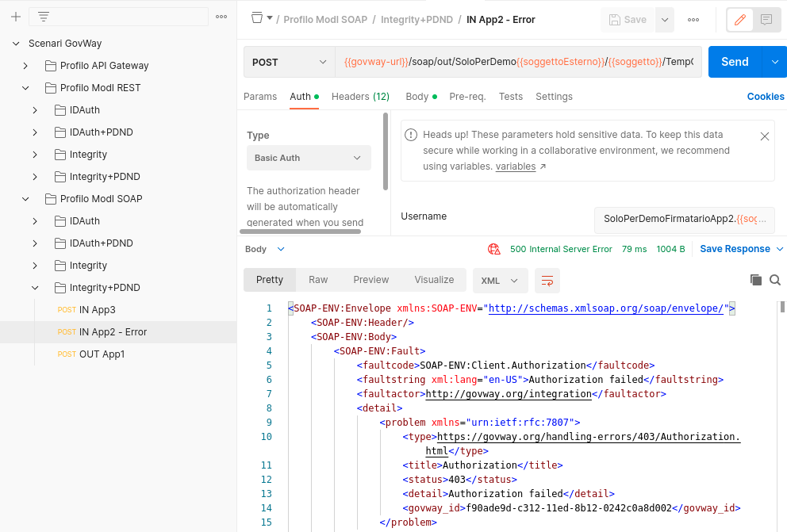
Task: Click network globe warning icon
Action: pyautogui.click(x=494, y=249)
